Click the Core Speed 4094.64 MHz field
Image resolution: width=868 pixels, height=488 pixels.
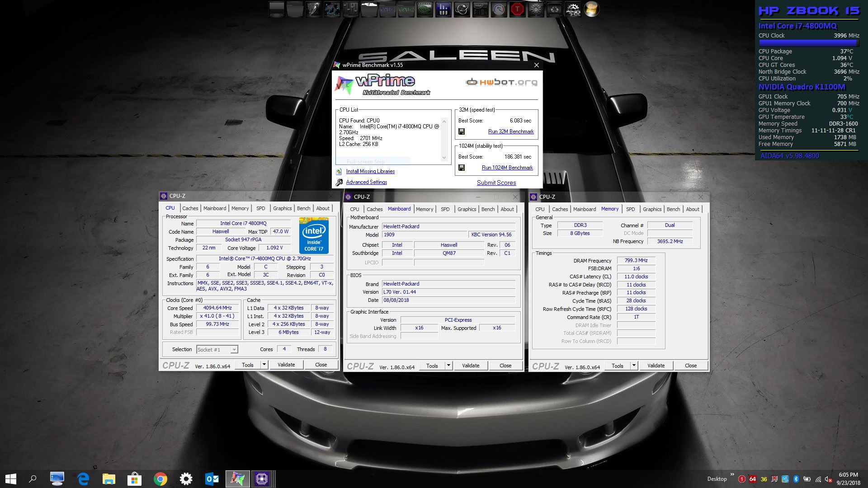(217, 308)
